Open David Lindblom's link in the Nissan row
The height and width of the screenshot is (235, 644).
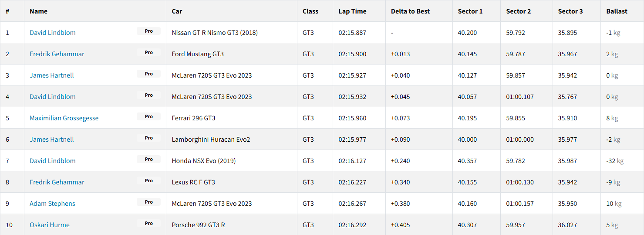click(x=53, y=33)
